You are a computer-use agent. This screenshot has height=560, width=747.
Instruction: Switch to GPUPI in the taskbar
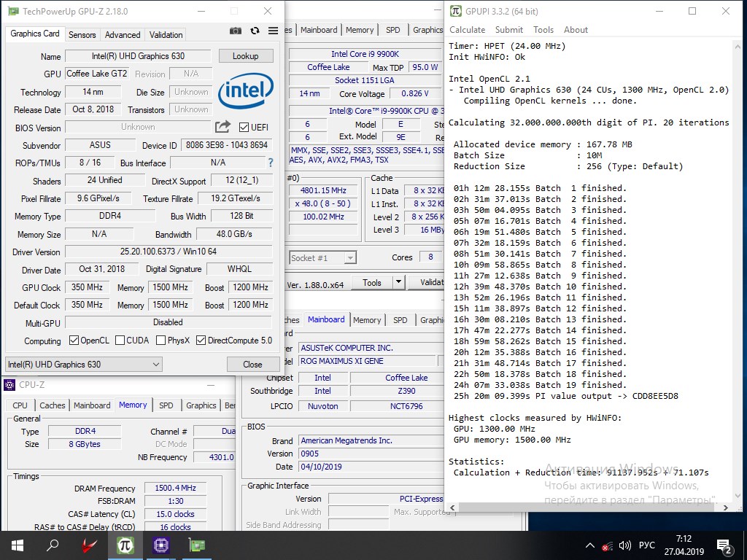[125, 545]
